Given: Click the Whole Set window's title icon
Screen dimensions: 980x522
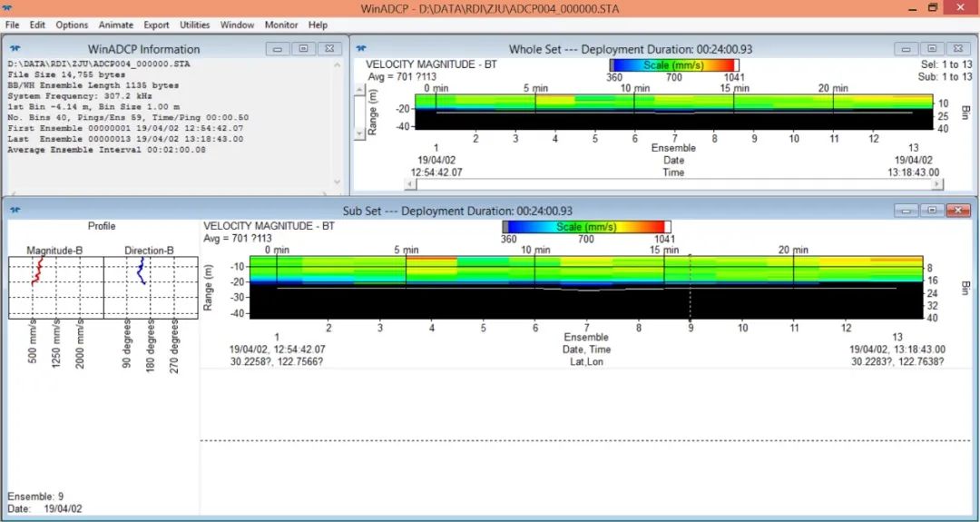Looking at the screenshot, I should tap(360, 48).
